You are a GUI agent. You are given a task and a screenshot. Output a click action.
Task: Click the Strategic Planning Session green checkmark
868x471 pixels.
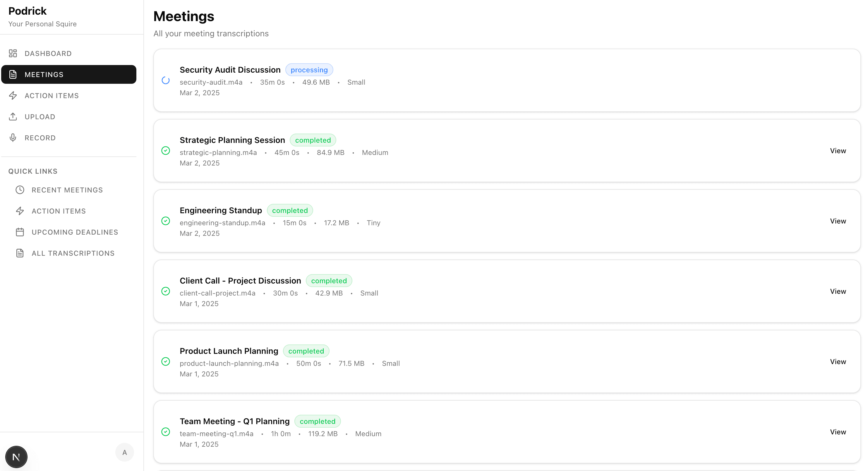click(165, 150)
